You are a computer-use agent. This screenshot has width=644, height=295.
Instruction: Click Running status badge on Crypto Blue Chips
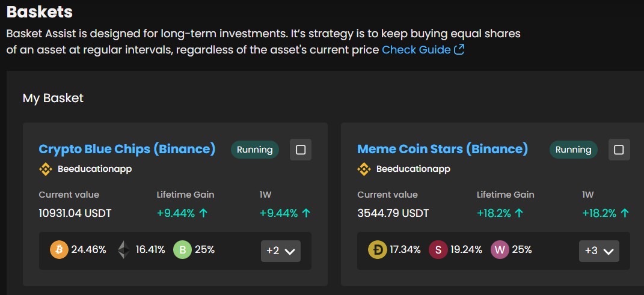coord(255,150)
